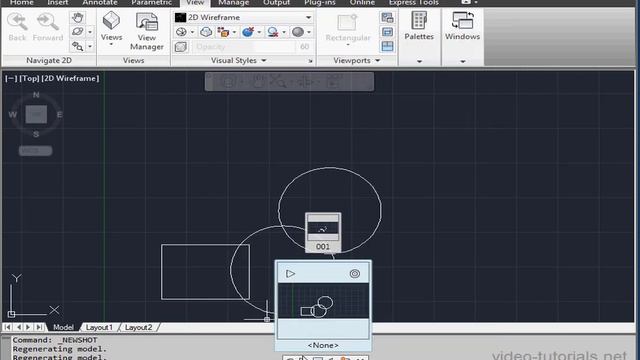Viewport: 640px width, 360px height.
Task: Switch to the Parametric ribbon tab
Action: [151, 3]
